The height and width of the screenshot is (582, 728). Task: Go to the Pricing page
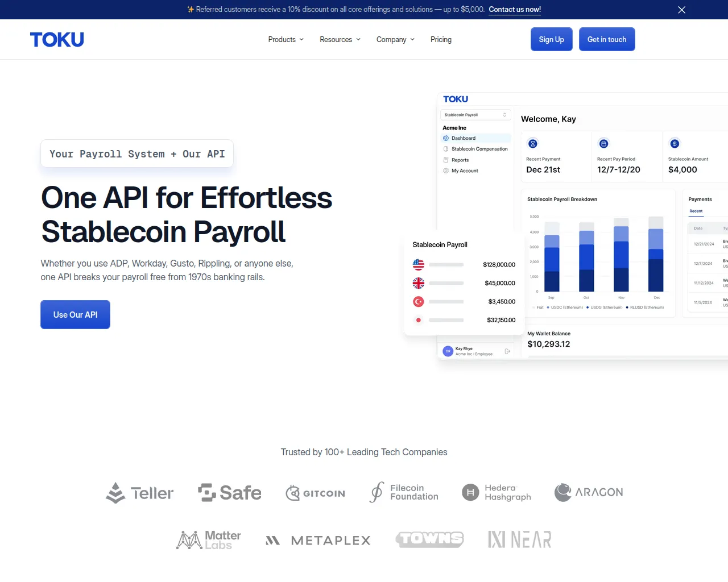(x=441, y=40)
